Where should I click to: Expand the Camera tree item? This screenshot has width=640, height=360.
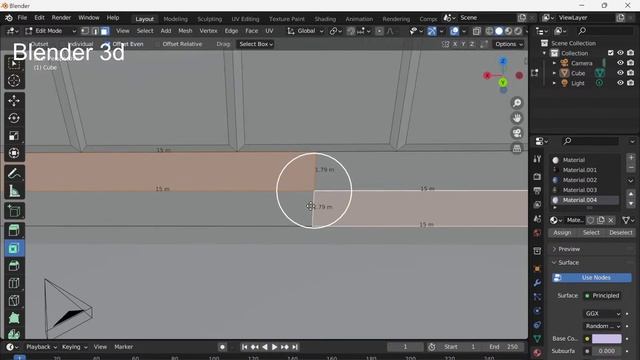click(x=554, y=63)
